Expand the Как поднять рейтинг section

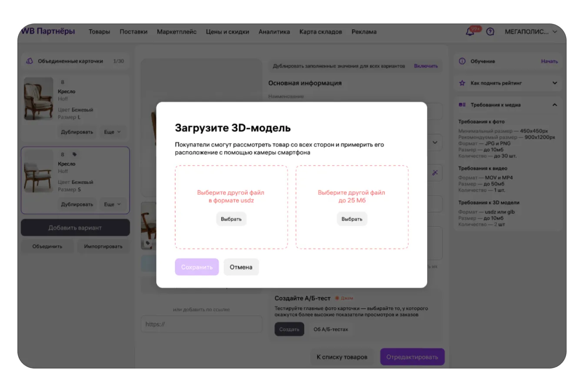554,83
